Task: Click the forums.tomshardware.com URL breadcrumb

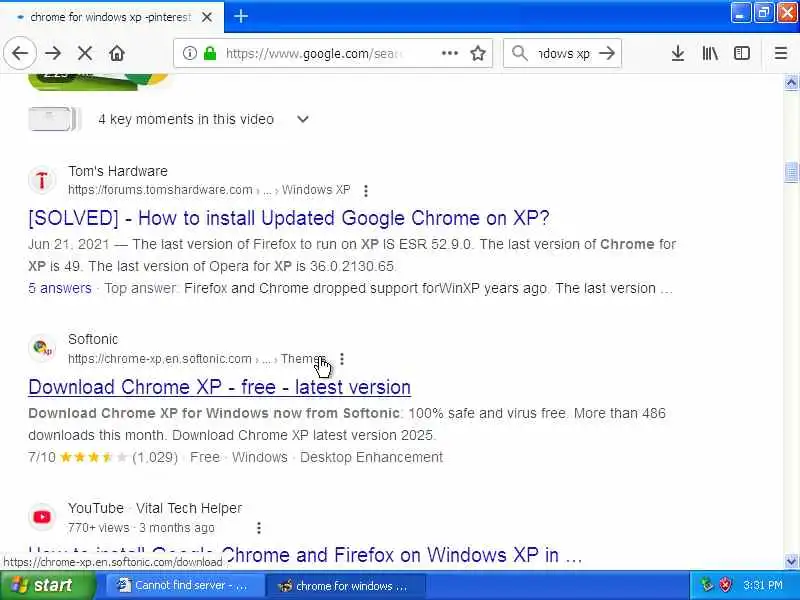Action: pyautogui.click(x=209, y=190)
